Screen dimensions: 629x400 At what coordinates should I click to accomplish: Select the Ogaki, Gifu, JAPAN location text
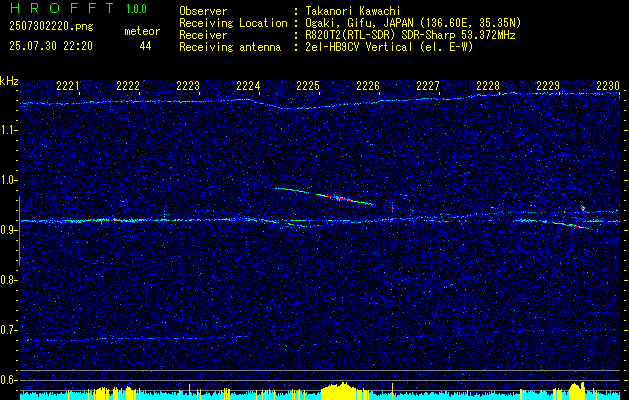pyautogui.click(x=413, y=23)
